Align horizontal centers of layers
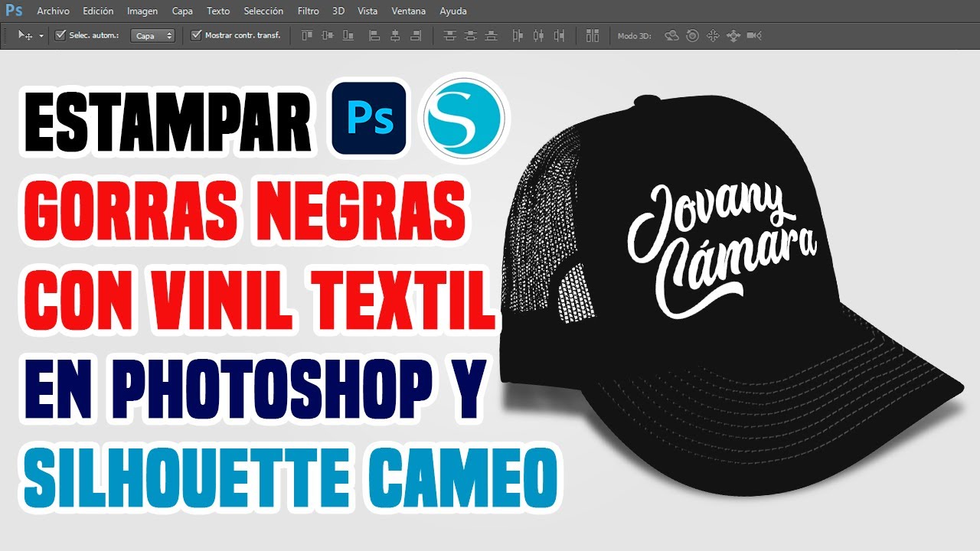Image resolution: width=980 pixels, height=551 pixels. coord(395,35)
